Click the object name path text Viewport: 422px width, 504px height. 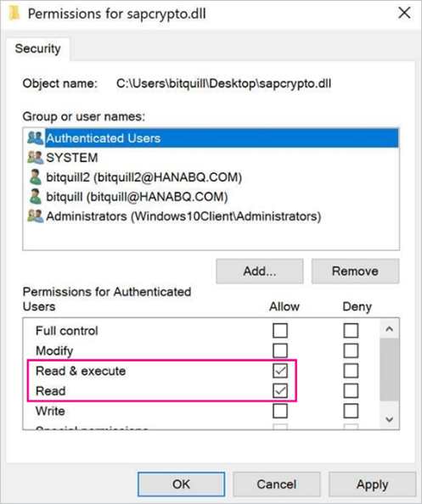point(223,83)
